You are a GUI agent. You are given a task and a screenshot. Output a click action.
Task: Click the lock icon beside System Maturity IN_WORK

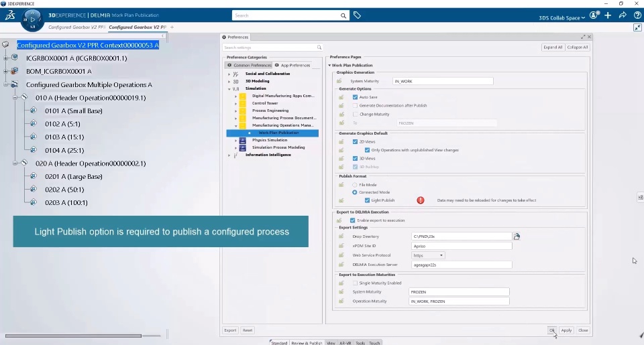pyautogui.click(x=339, y=81)
